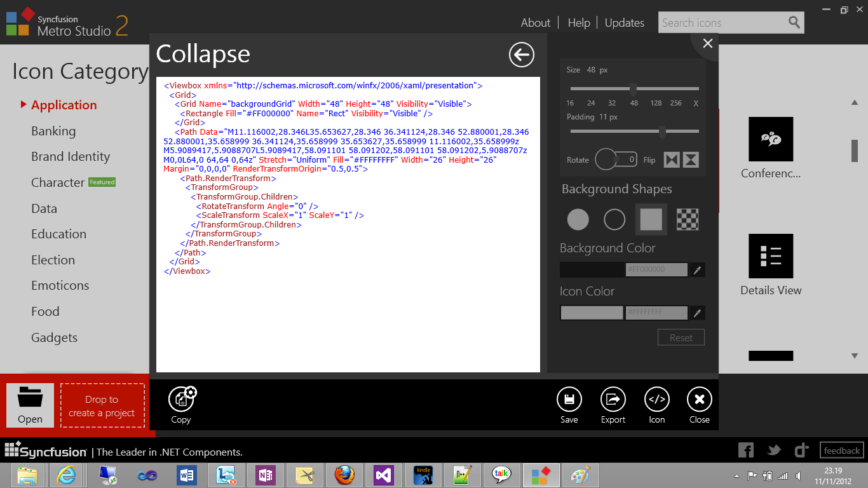Click the Reset button
Screen dimensions: 868x488
click(681, 337)
